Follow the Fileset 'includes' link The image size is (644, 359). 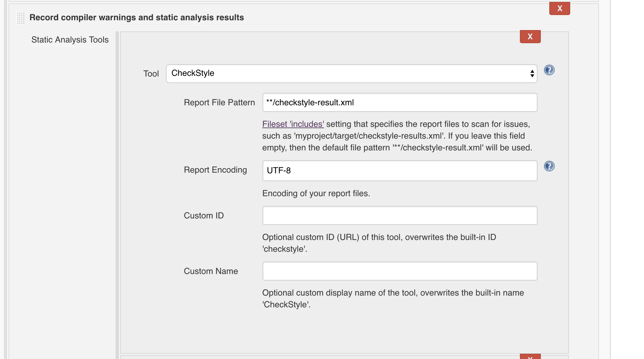tap(293, 124)
